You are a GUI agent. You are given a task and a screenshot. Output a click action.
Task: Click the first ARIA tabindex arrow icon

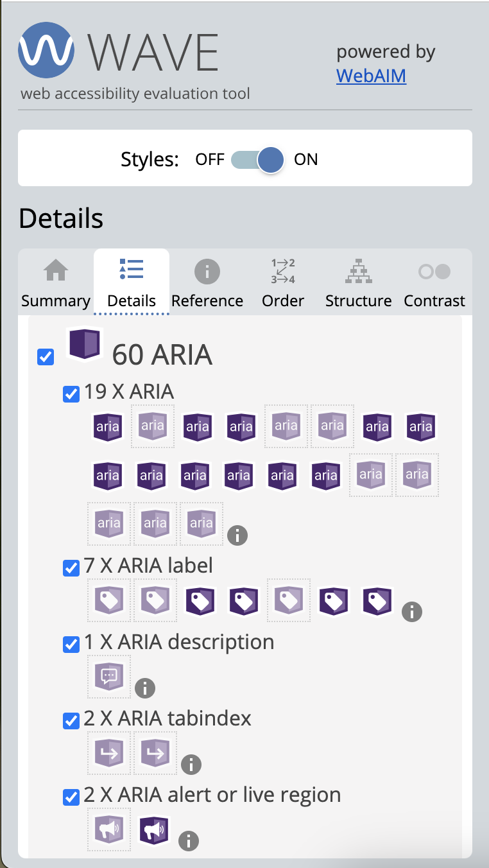coord(108,752)
